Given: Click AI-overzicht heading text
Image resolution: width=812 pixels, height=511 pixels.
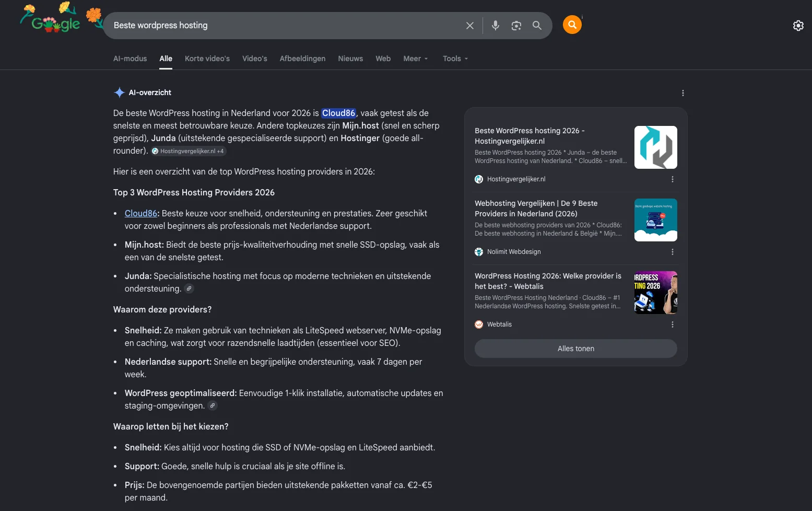Looking at the screenshot, I should click(150, 92).
